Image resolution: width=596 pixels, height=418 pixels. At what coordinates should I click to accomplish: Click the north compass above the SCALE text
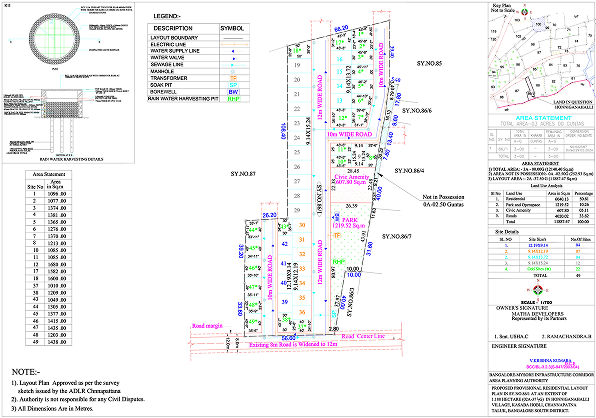pyautogui.click(x=537, y=290)
